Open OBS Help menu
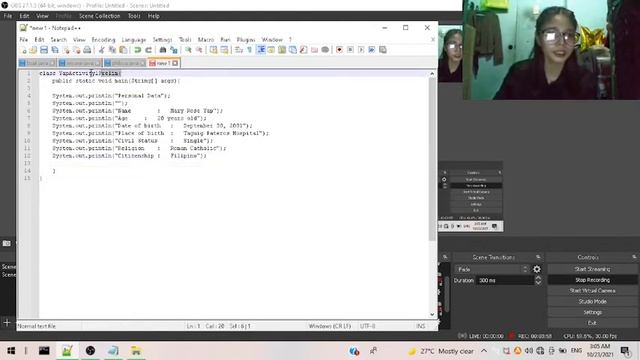Viewport: 640px width, 360px height. click(153, 16)
